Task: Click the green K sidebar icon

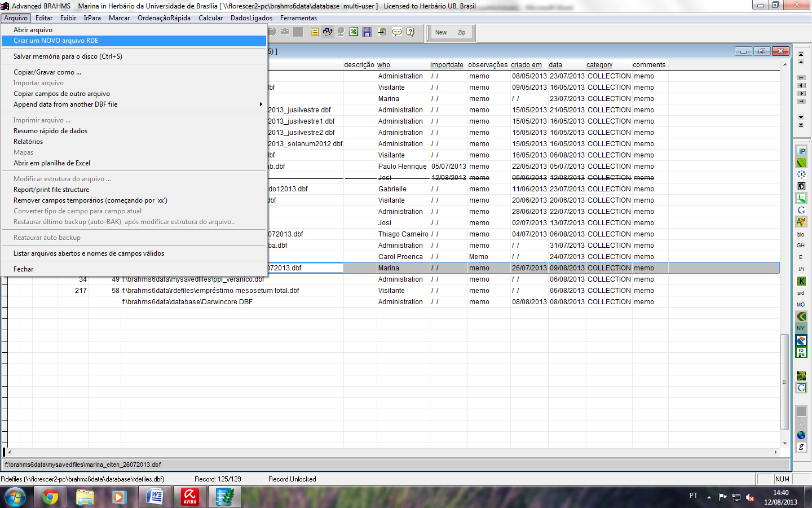Action: 801,281
